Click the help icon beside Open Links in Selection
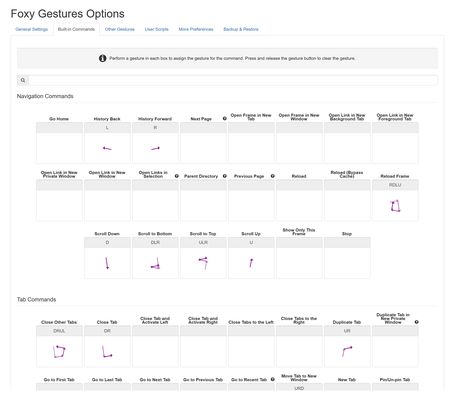 click(x=177, y=176)
